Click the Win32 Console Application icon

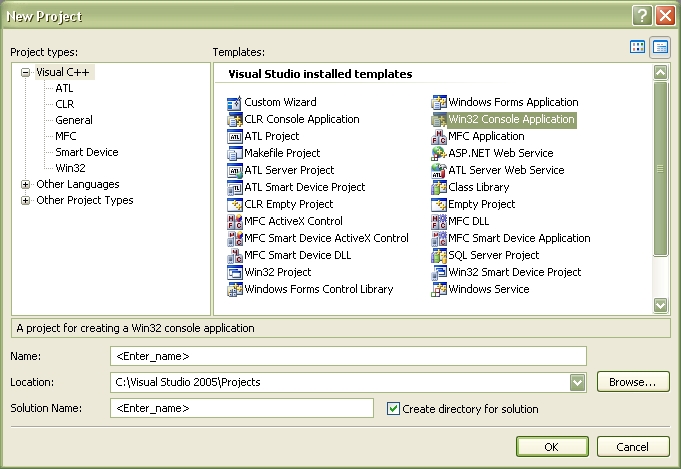coord(439,120)
